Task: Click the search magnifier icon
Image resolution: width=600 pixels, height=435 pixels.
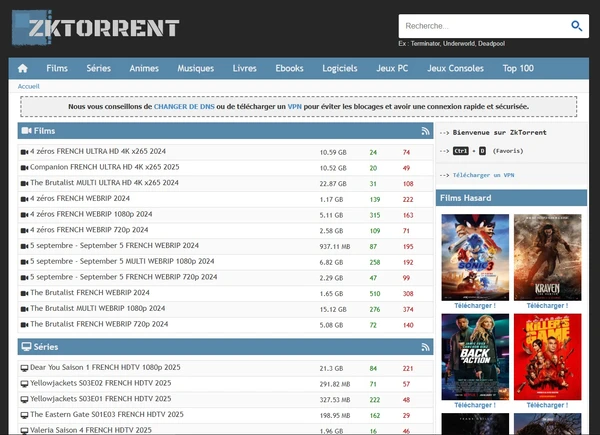Action: click(x=576, y=26)
